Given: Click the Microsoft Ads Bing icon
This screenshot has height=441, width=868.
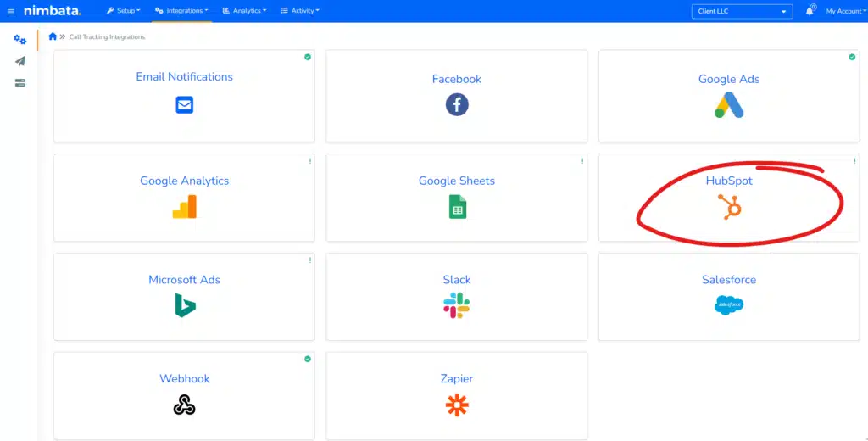Looking at the screenshot, I should coord(185,305).
